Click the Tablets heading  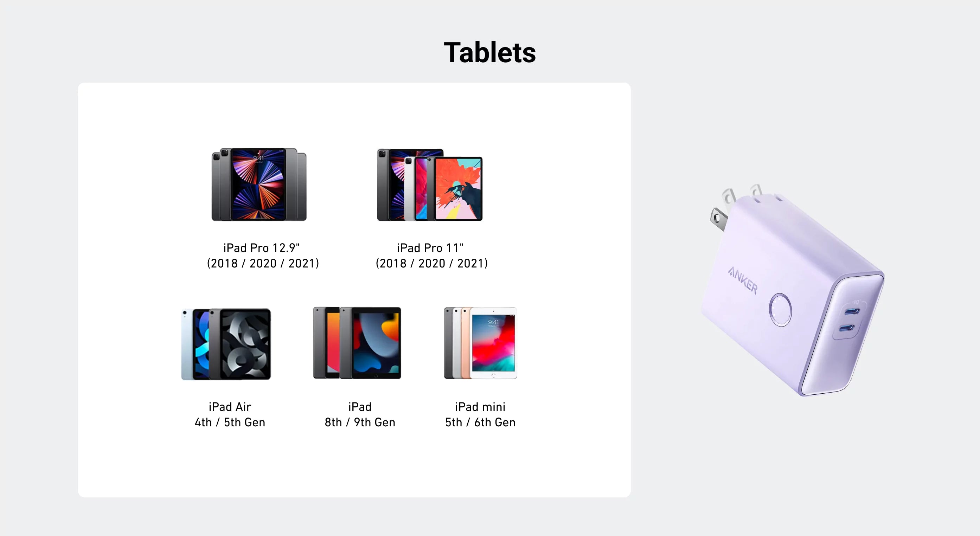pyautogui.click(x=489, y=52)
